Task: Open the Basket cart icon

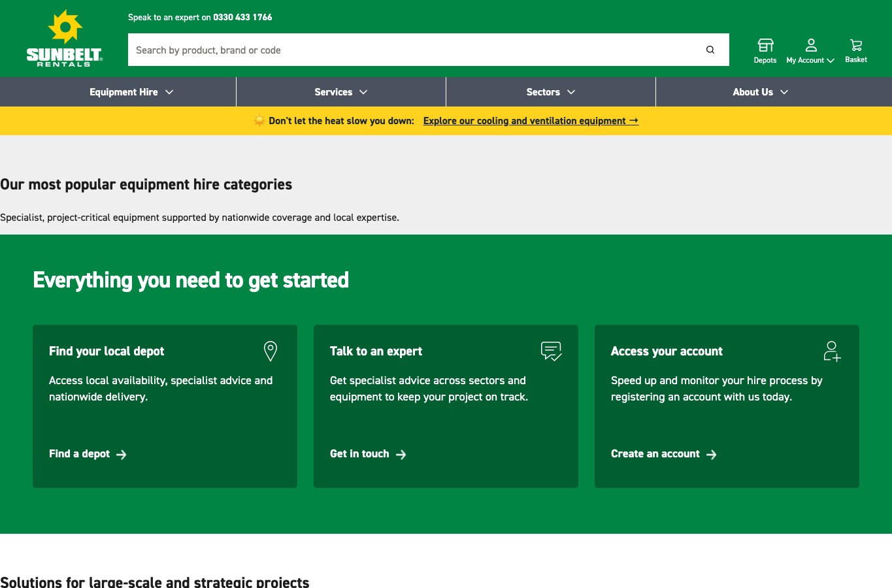Action: coord(856,44)
